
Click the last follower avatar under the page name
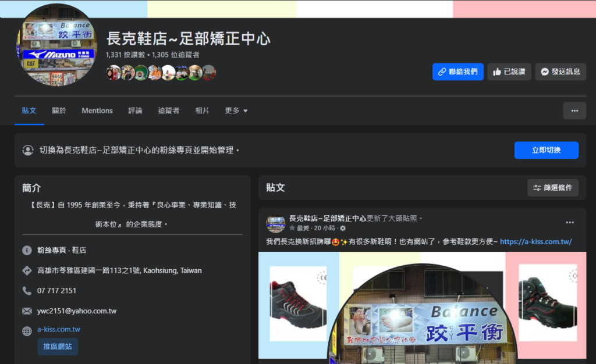click(210, 73)
